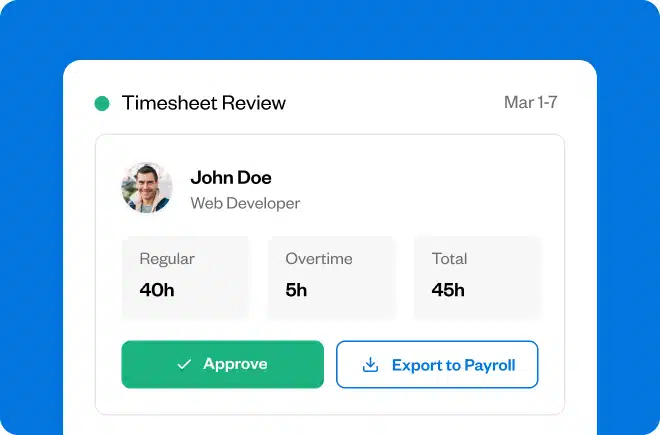The height and width of the screenshot is (435, 660).
Task: Click the Total label text
Action: pos(449,259)
